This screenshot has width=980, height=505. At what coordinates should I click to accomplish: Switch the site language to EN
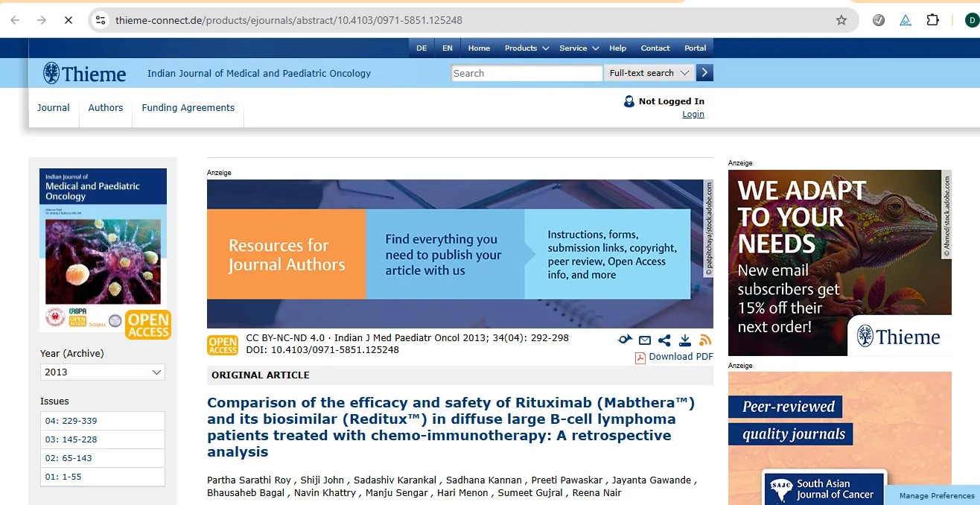tap(448, 48)
